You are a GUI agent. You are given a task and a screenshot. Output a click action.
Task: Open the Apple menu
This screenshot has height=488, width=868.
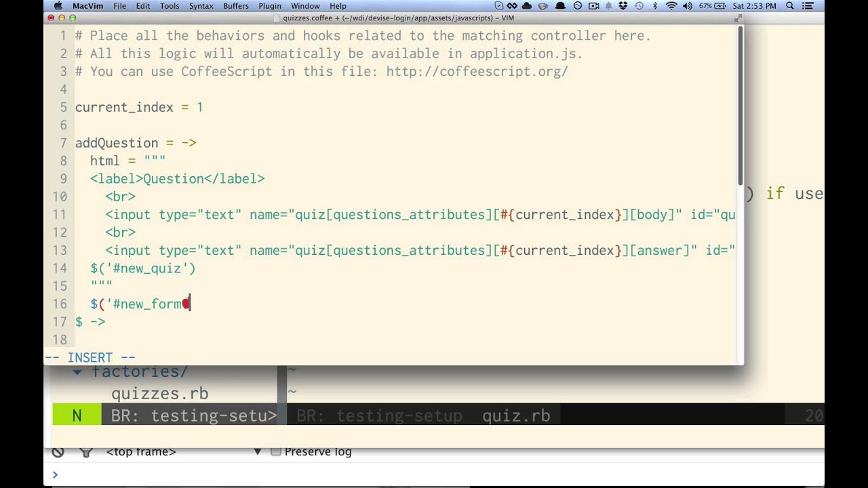[x=58, y=6]
